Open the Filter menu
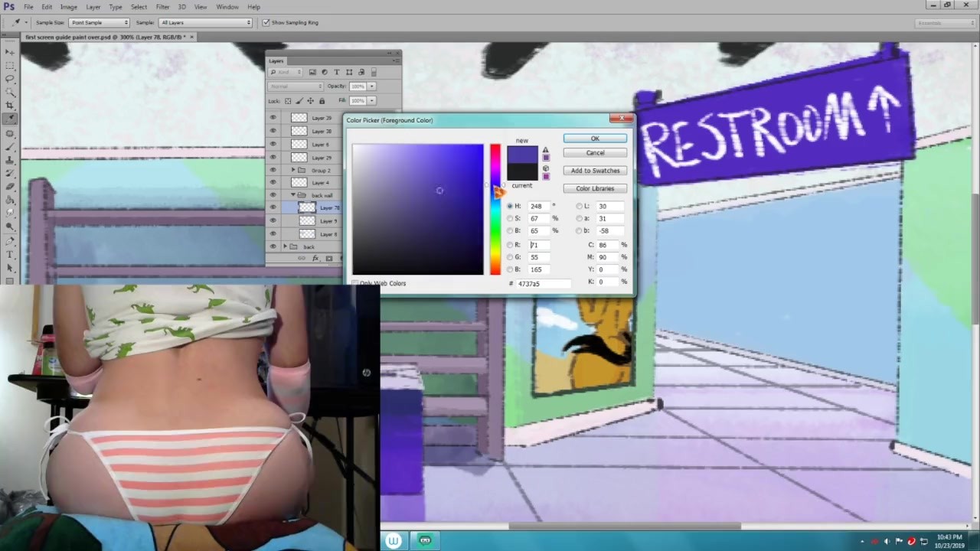The image size is (980, 551). click(x=162, y=7)
